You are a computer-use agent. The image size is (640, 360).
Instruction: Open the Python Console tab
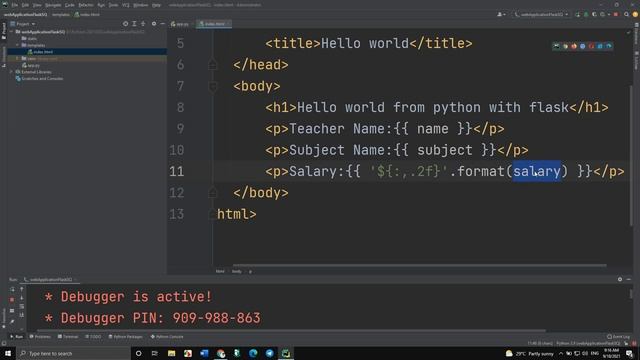tap(167, 337)
